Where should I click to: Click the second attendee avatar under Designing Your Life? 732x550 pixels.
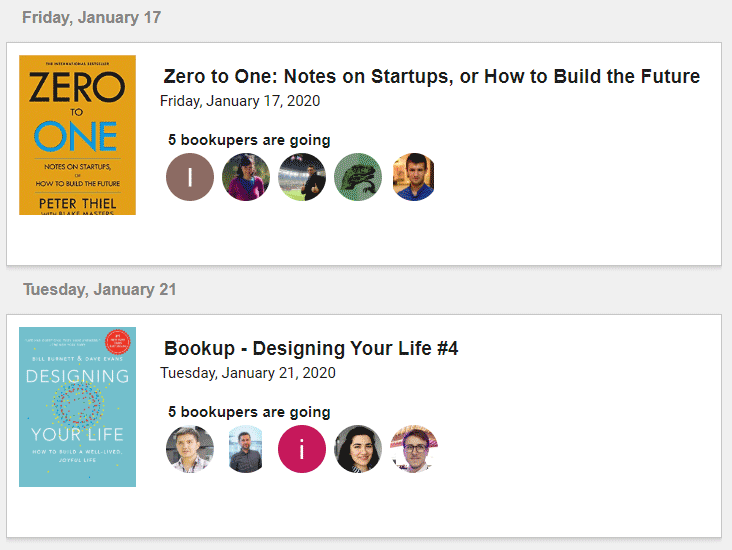tap(246, 449)
